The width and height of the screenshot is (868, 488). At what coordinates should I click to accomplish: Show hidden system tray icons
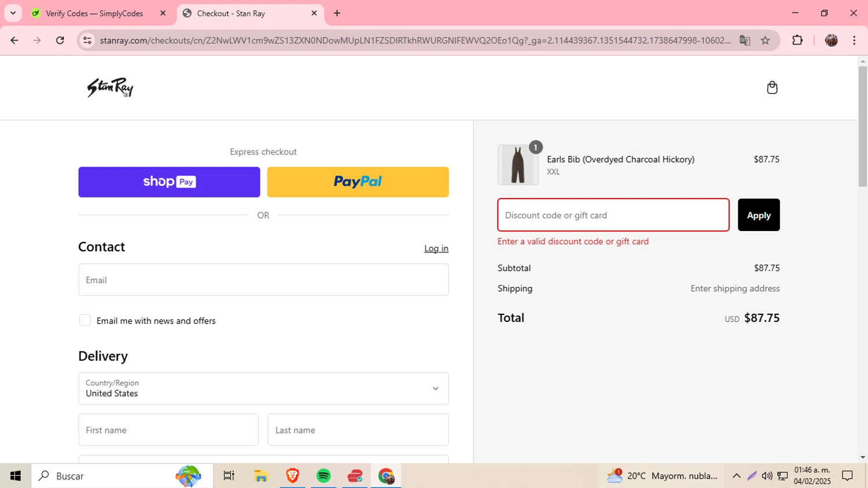click(737, 476)
